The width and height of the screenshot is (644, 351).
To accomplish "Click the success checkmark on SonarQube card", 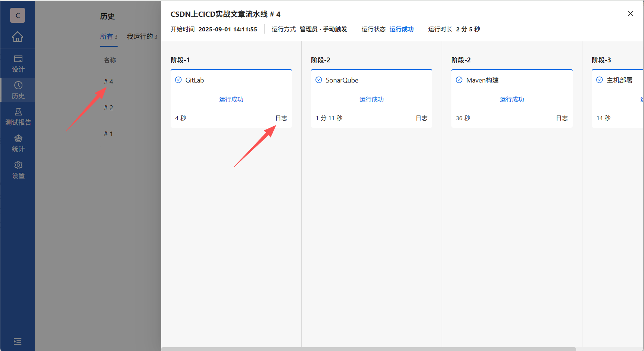I will click(319, 80).
